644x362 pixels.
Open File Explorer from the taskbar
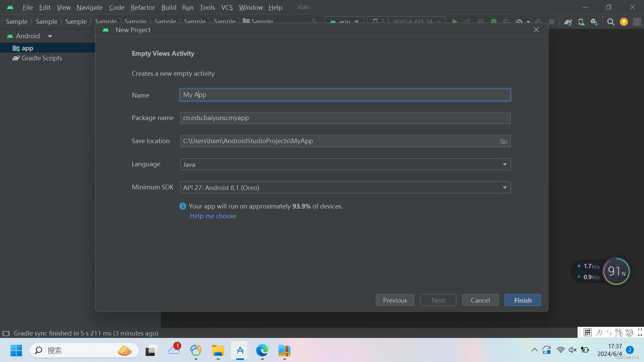(x=218, y=351)
